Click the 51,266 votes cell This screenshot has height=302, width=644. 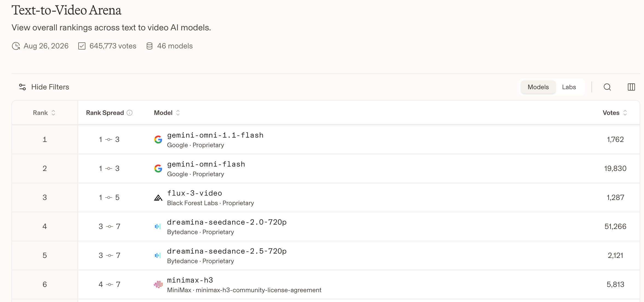[615, 226]
